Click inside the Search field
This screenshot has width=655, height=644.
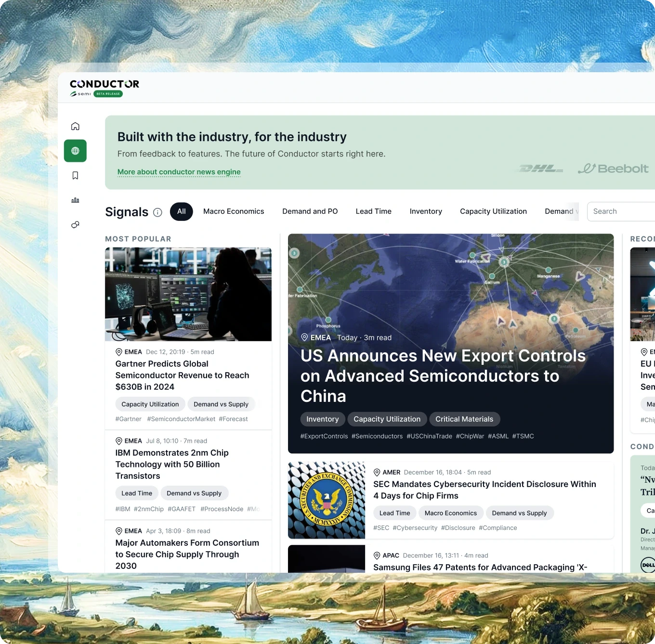pos(621,211)
